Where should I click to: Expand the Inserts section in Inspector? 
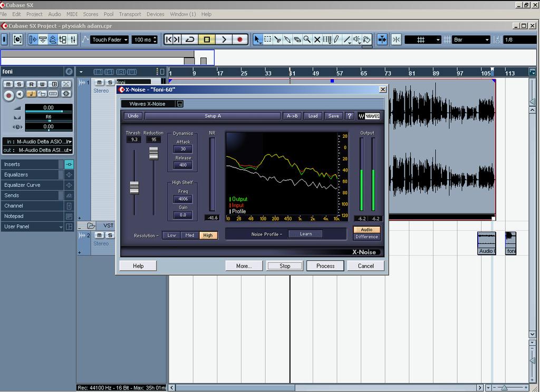(x=32, y=164)
